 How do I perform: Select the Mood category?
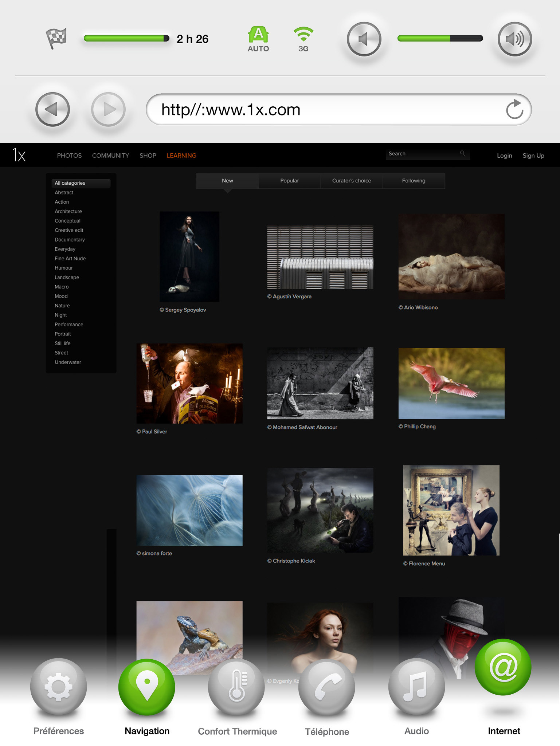pos(61,297)
